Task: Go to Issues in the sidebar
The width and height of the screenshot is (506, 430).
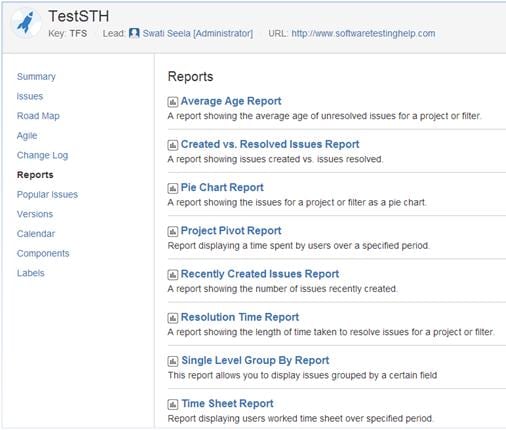Action: pyautogui.click(x=30, y=96)
